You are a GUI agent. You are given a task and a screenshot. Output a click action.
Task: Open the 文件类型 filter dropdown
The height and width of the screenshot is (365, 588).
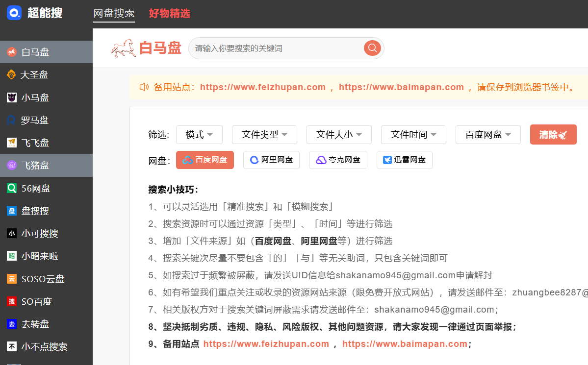264,135
